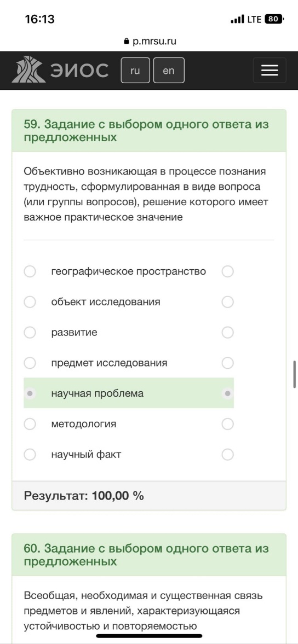
Task: Open the hamburger navigation menu
Action: 269,71
